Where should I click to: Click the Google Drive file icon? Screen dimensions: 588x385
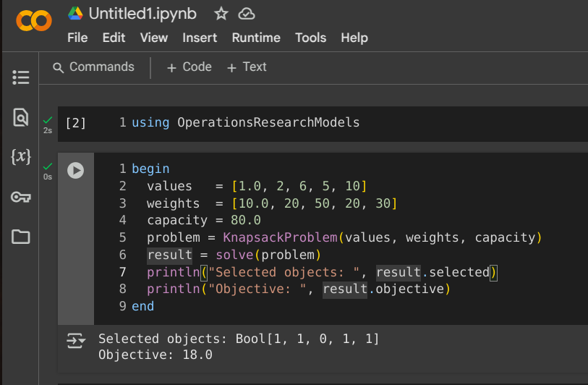pos(75,14)
